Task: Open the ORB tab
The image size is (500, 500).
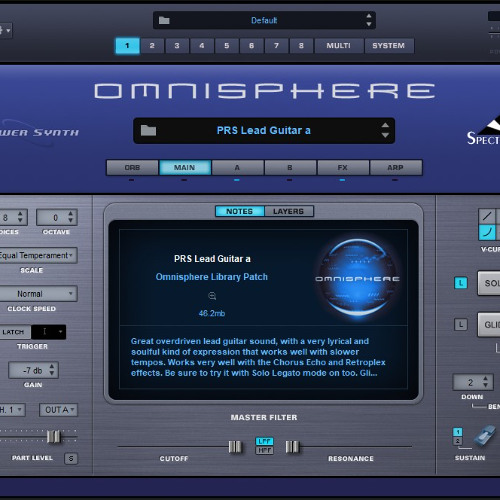Action: click(x=132, y=168)
